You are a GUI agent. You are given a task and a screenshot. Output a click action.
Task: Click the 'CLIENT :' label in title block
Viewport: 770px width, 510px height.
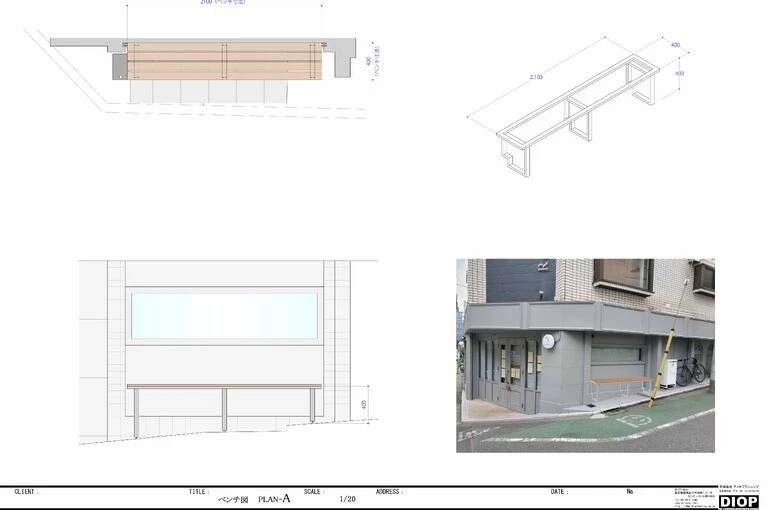pos(27,491)
